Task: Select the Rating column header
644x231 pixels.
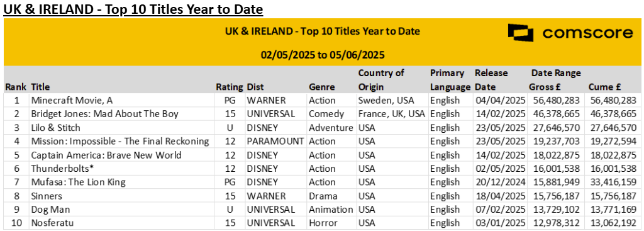Action: (230, 87)
